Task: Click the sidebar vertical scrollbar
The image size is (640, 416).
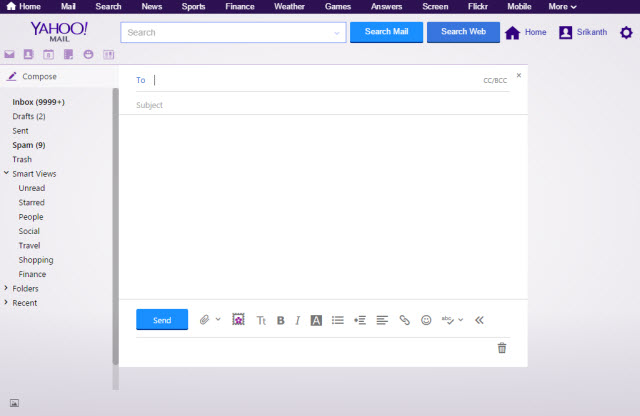Action: click(x=116, y=227)
